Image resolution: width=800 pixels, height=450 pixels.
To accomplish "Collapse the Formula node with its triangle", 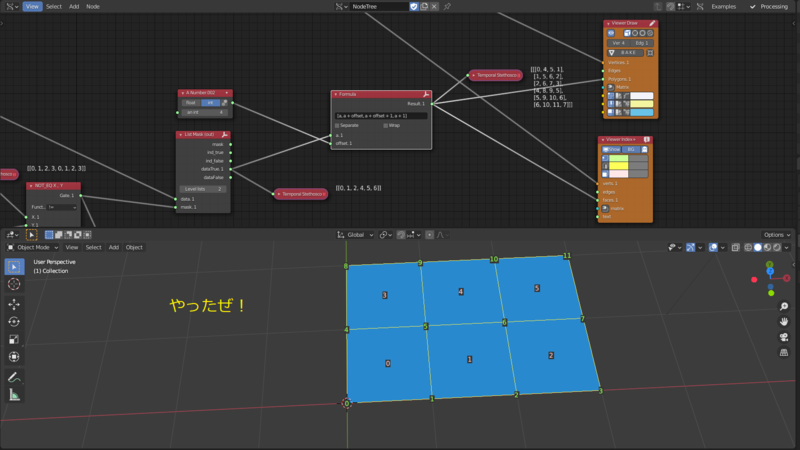I will tap(336, 94).
